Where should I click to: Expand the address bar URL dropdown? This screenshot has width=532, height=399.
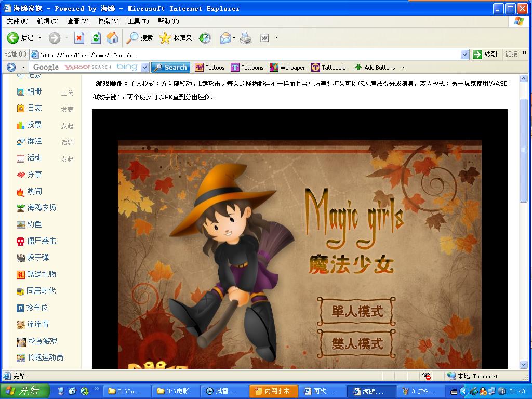465,55
